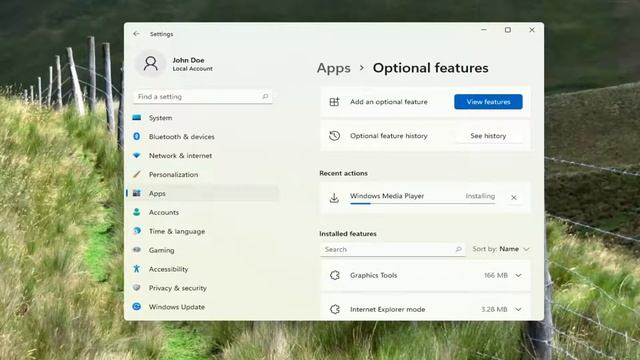Click the Installing status text
This screenshot has height=360, width=640.
pyautogui.click(x=480, y=196)
